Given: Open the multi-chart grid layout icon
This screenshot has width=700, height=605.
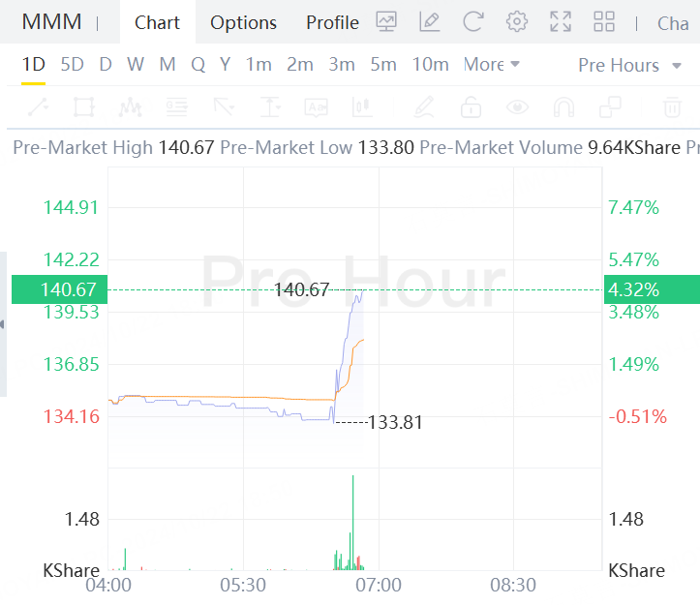Looking at the screenshot, I should coord(604,21).
